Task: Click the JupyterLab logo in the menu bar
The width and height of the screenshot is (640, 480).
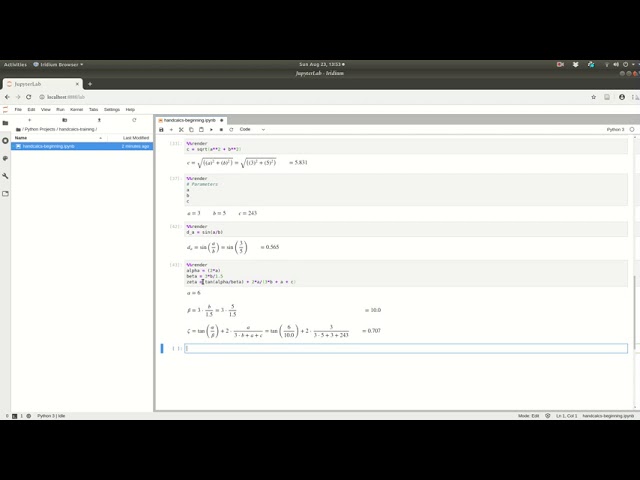Action: [5, 110]
